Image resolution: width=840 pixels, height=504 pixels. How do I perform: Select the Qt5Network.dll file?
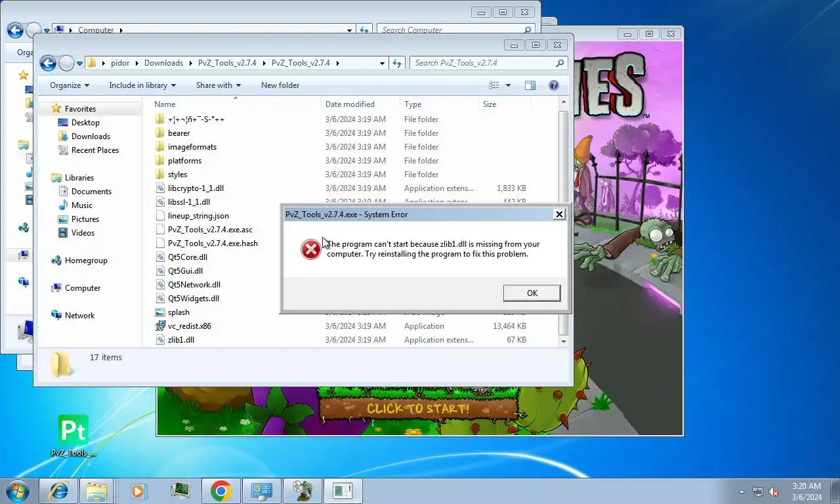coord(194,285)
